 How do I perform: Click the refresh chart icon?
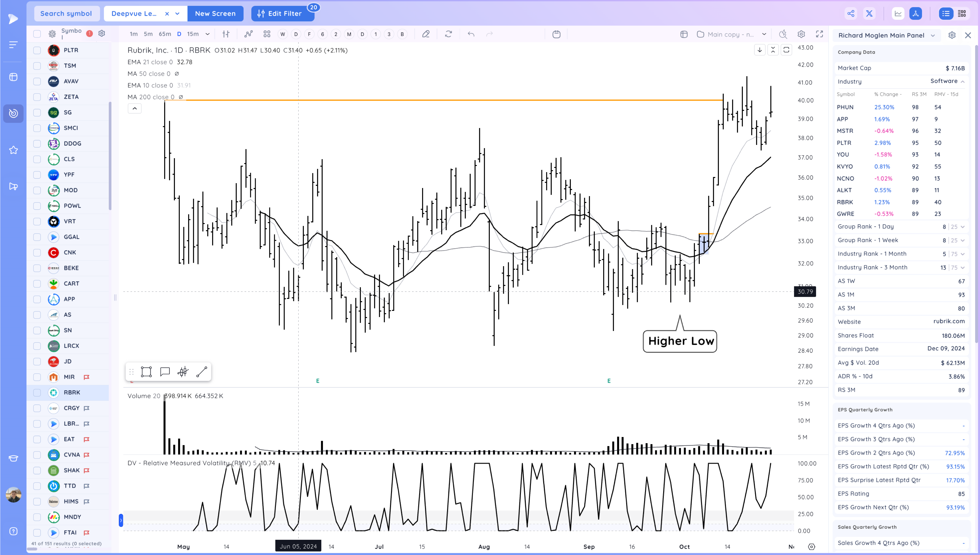coord(448,34)
